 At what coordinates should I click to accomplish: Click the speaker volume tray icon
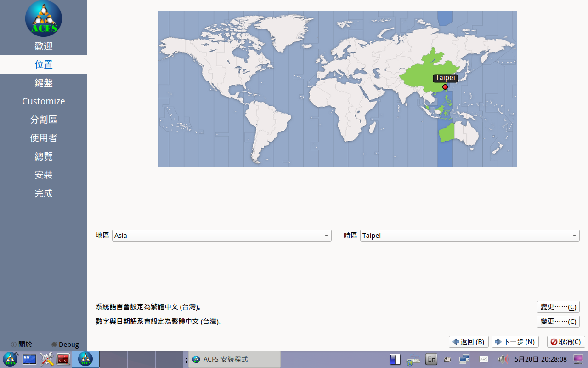[503, 359]
